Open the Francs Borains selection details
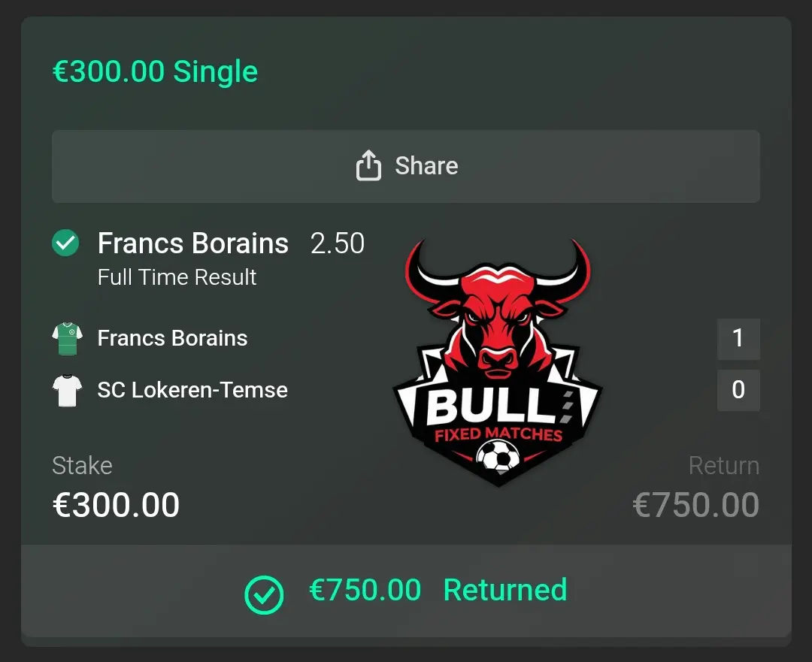 coord(192,243)
